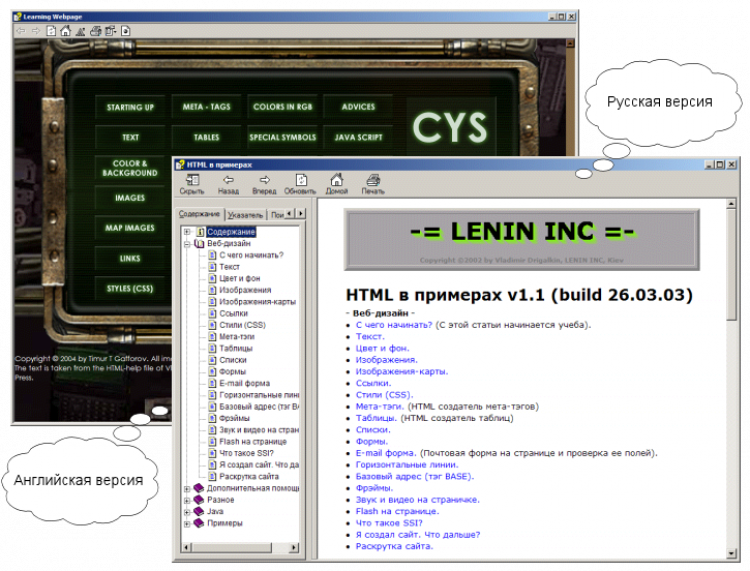750x571 pixels.
Task: Open the 'Стили (CSS).' content link
Action: (384, 395)
